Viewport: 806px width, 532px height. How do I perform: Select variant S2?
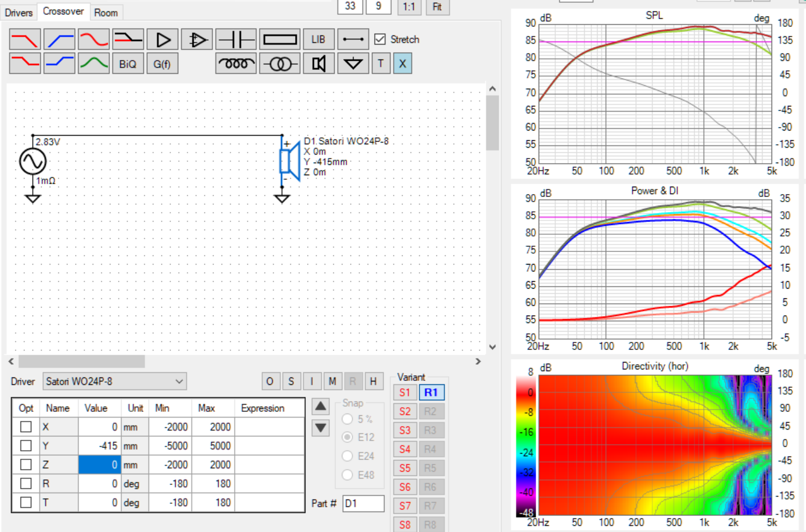[x=405, y=411]
